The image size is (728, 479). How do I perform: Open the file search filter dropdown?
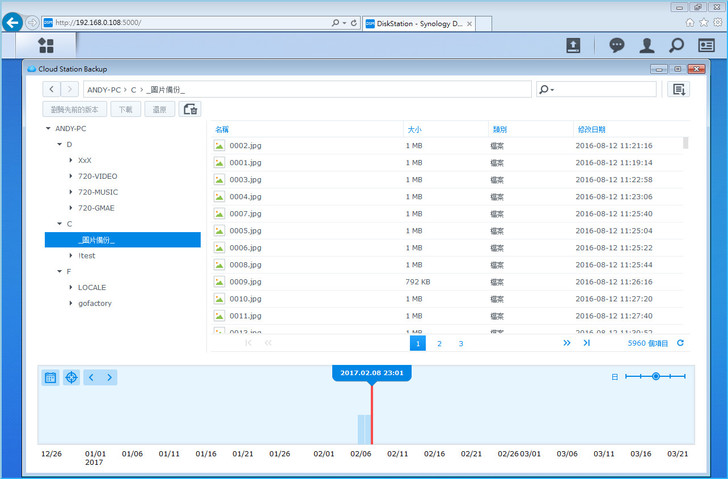(547, 90)
